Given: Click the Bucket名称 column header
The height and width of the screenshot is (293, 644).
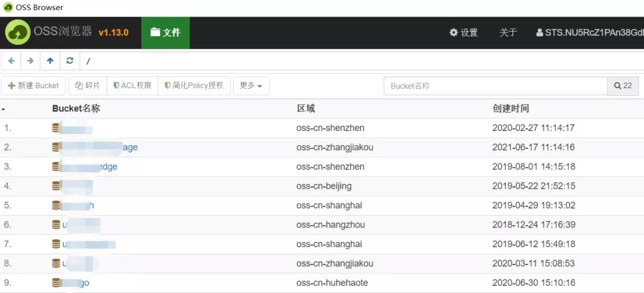Looking at the screenshot, I should 76,109.
